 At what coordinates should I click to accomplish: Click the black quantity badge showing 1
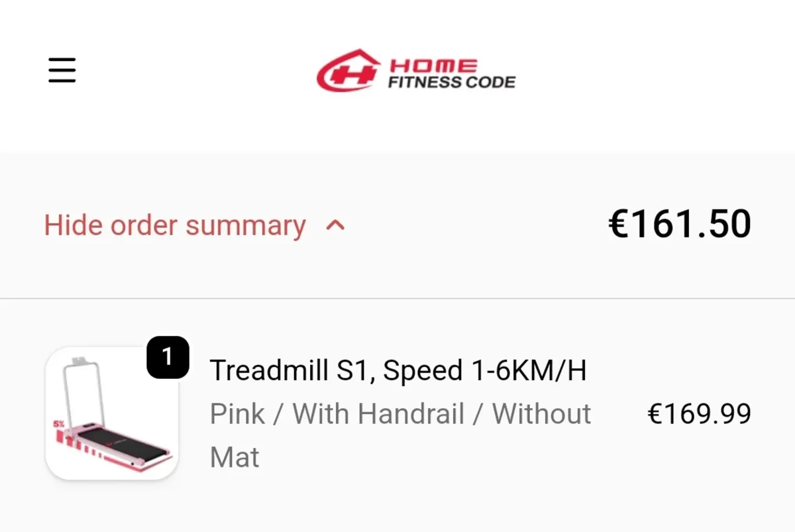(x=168, y=358)
